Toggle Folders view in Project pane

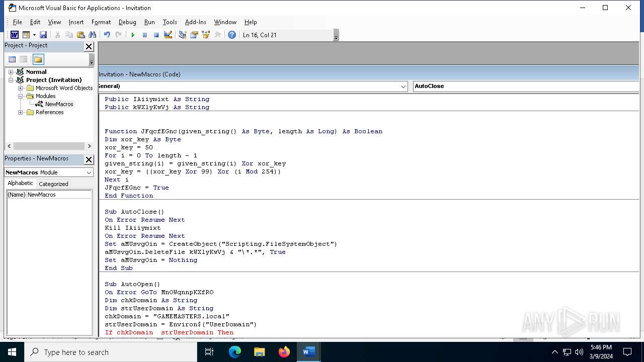tap(38, 59)
